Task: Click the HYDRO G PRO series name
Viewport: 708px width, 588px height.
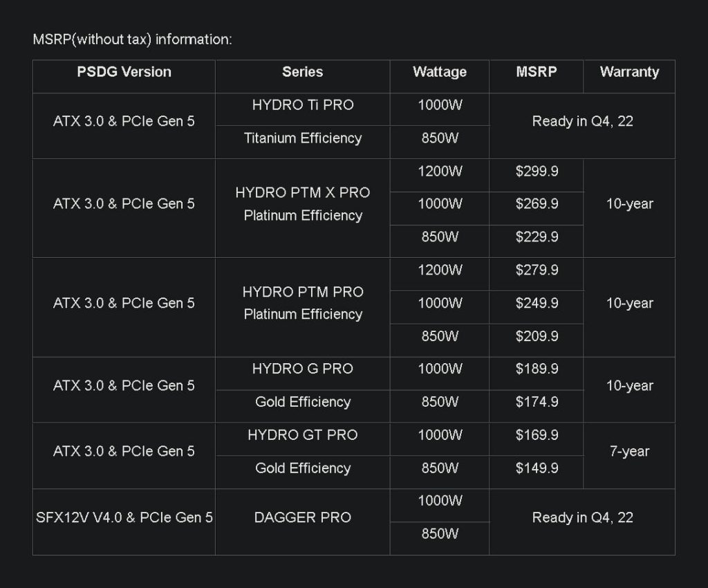Action: pos(302,369)
